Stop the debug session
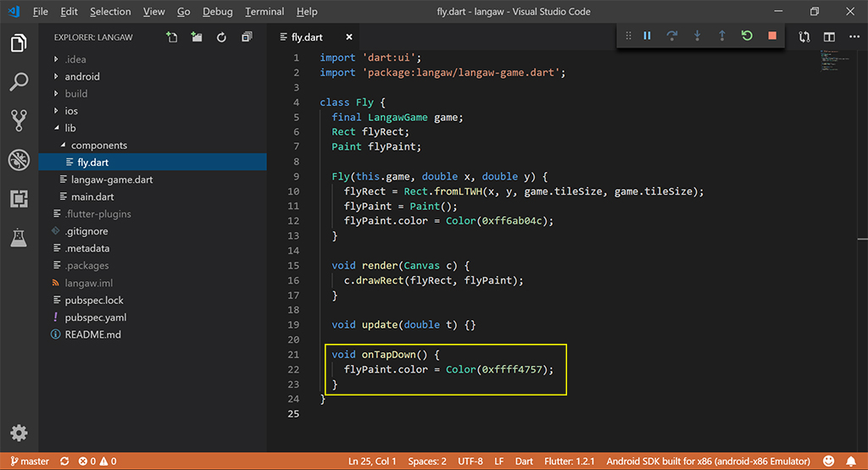868x470 pixels. click(771, 36)
